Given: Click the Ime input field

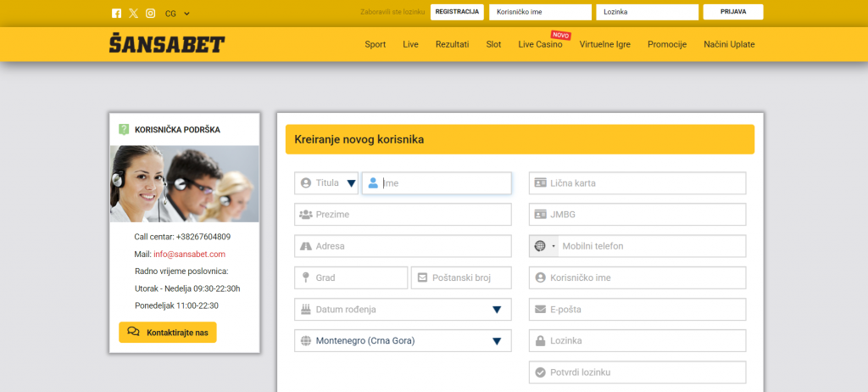Looking at the screenshot, I should (437, 183).
